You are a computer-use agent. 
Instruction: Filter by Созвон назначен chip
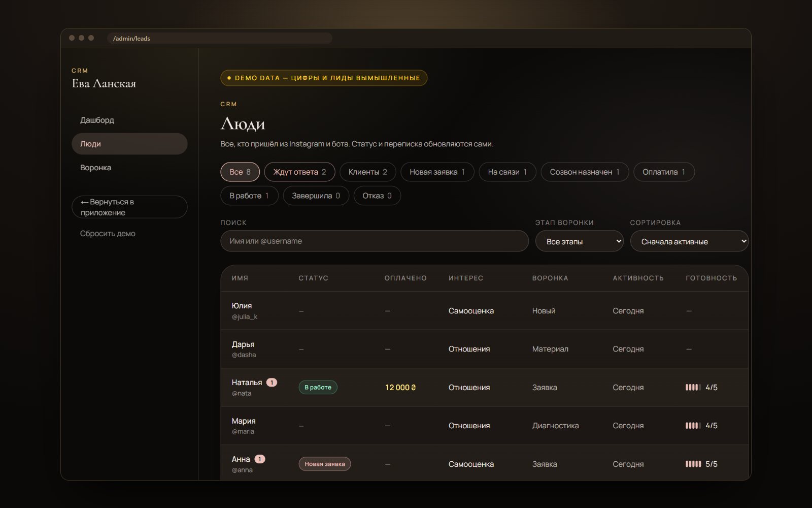coord(585,172)
